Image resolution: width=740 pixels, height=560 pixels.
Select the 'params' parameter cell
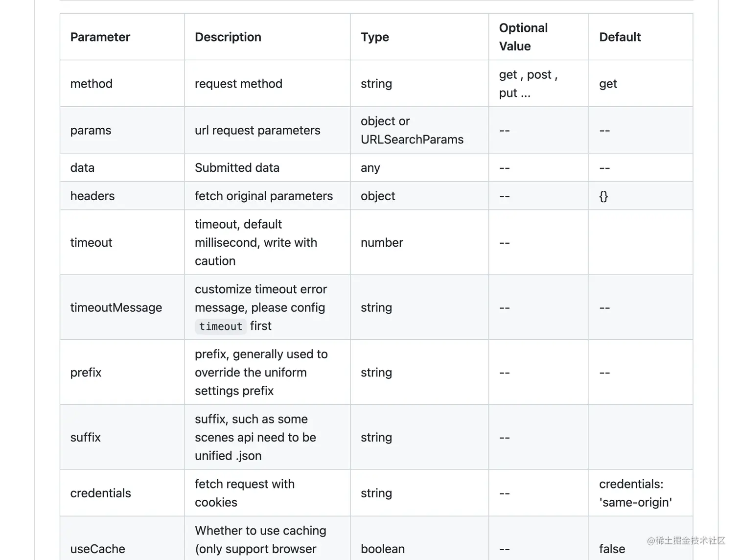[91, 130]
